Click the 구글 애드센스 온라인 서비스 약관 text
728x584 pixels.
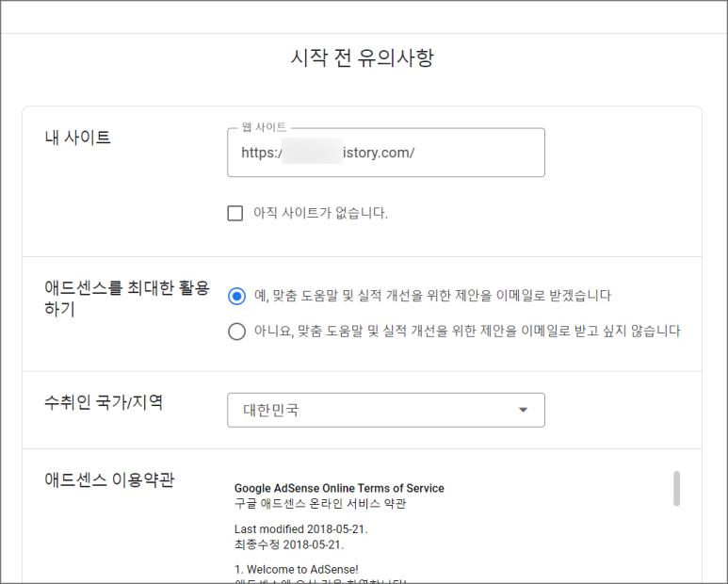coord(320,503)
